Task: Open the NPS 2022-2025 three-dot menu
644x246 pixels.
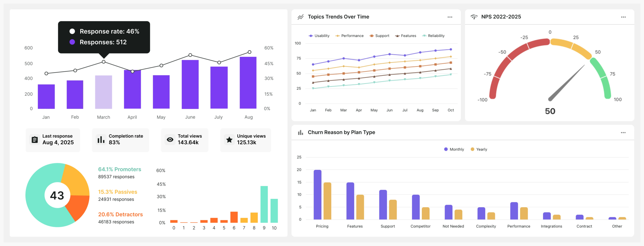Action: tap(623, 17)
